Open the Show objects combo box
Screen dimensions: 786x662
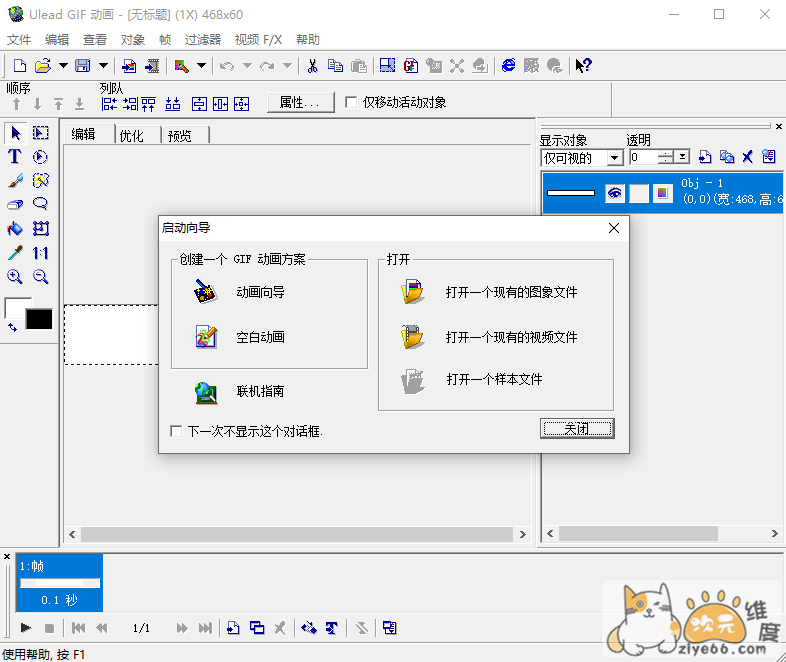(582, 158)
